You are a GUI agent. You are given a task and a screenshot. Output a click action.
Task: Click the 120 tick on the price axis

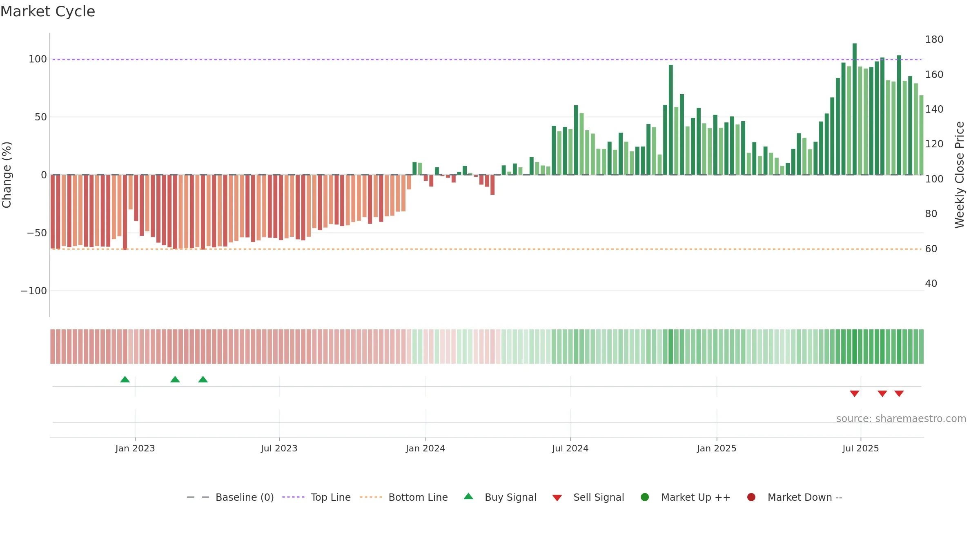[934, 144]
